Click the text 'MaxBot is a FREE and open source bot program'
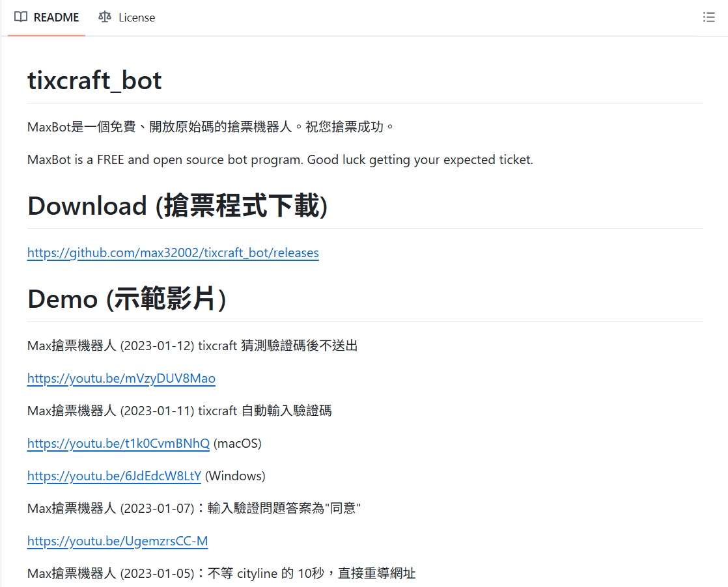 click(x=165, y=159)
